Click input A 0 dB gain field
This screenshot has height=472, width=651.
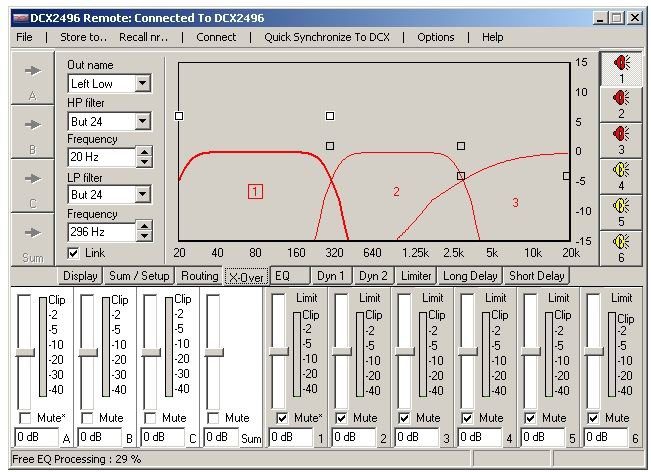click(x=37, y=437)
